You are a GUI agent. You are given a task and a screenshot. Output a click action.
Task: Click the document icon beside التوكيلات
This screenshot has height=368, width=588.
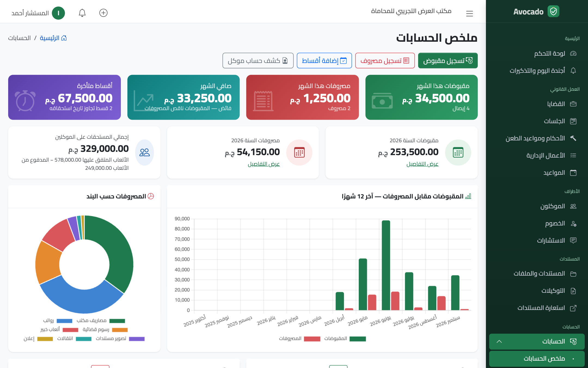pos(573,291)
